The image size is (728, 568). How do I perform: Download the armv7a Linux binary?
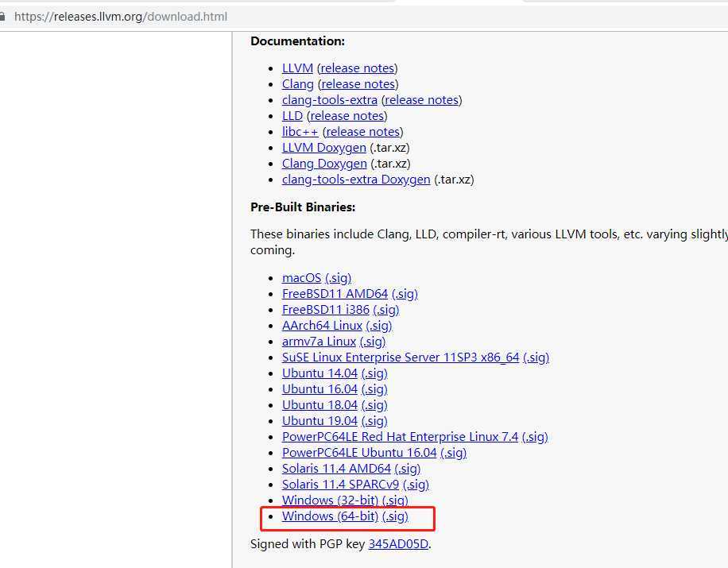pos(319,342)
